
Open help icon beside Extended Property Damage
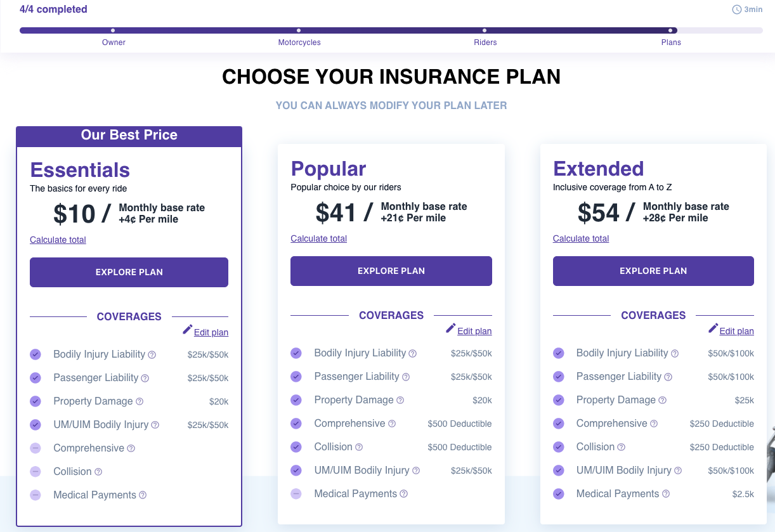(662, 400)
